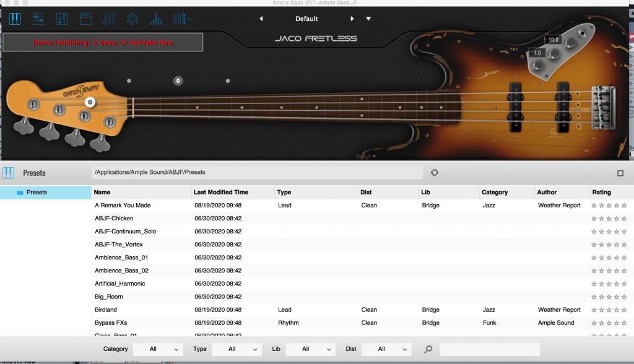Click Rhythm type in Bypass FXs row
This screenshot has height=364, width=634.
point(289,323)
